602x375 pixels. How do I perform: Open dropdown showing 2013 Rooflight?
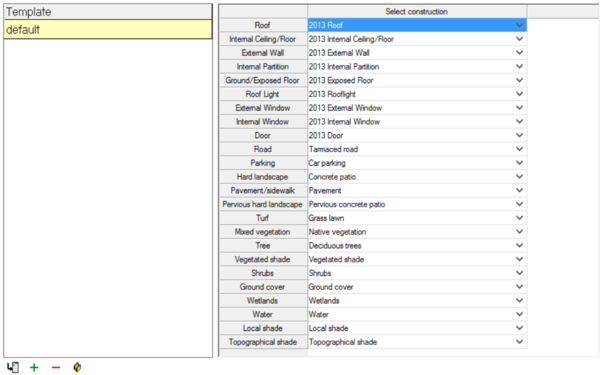(x=519, y=94)
